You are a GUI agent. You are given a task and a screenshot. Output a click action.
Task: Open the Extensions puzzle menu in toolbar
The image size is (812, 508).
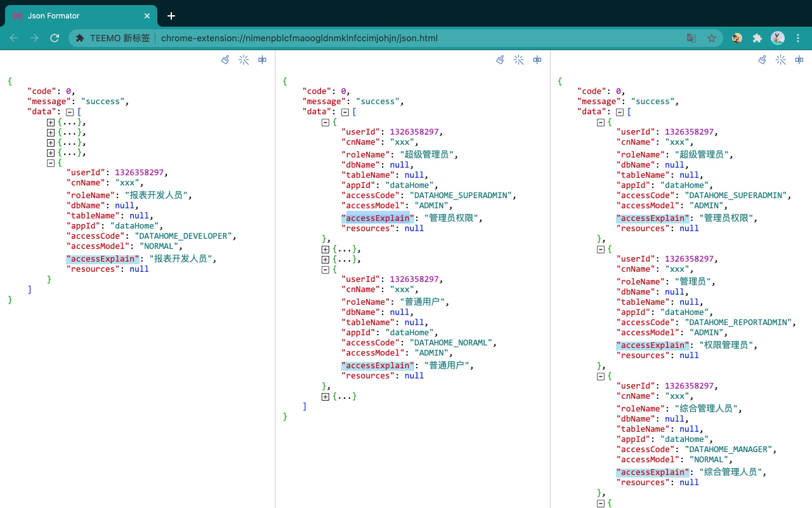(757, 38)
